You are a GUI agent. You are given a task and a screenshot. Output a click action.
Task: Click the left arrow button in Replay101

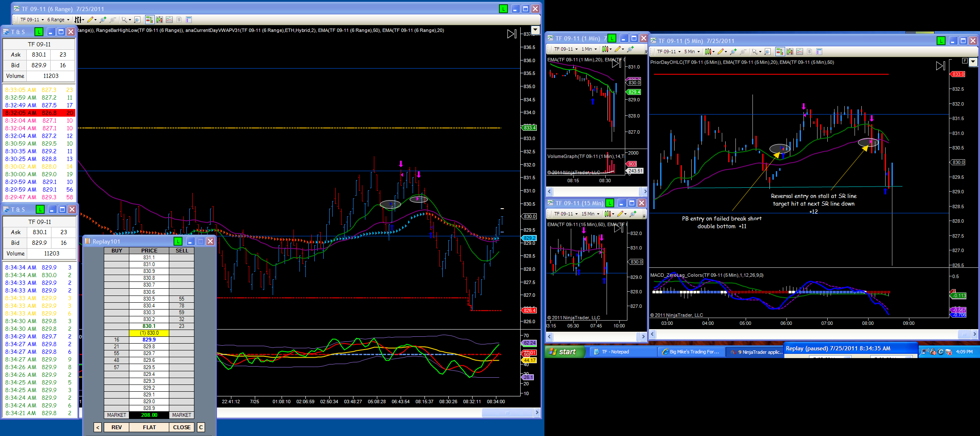[x=98, y=427]
